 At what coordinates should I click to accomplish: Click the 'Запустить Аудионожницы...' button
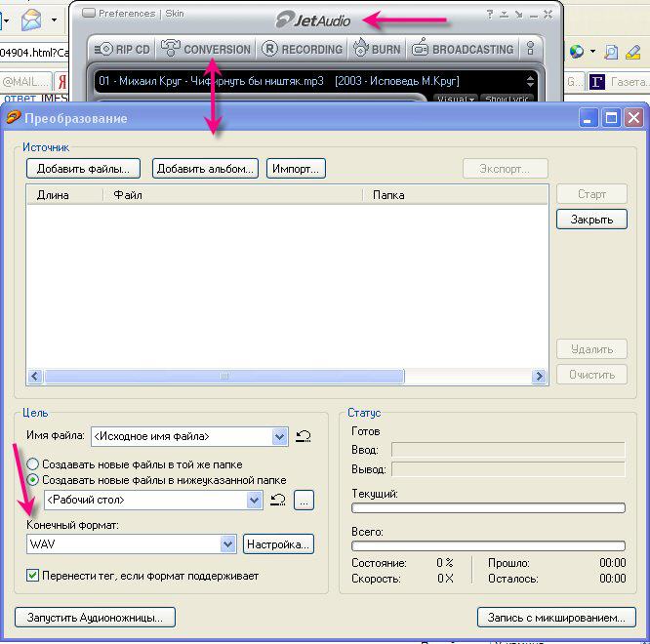tap(95, 617)
